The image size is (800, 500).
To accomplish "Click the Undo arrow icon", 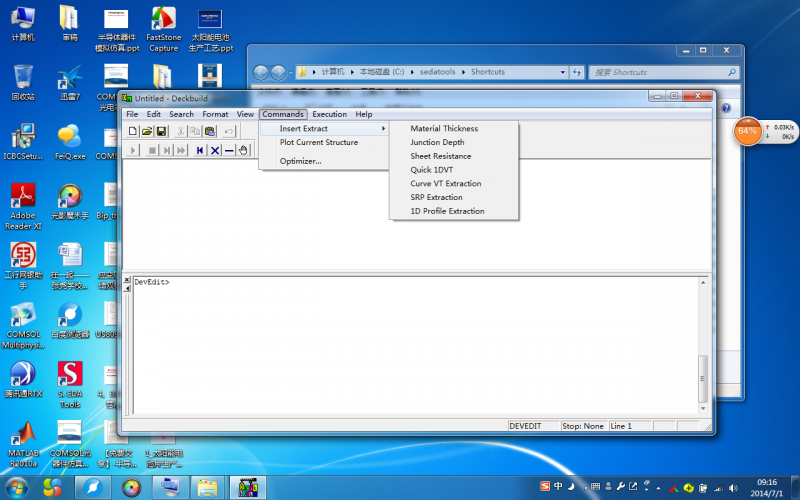I will [x=229, y=132].
